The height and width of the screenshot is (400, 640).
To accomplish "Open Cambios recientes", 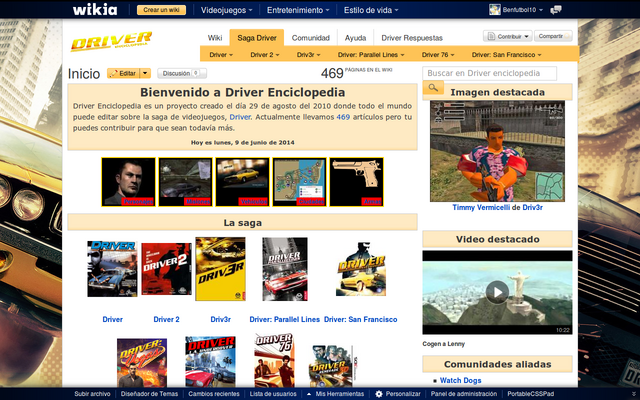I will pyautogui.click(x=214, y=394).
